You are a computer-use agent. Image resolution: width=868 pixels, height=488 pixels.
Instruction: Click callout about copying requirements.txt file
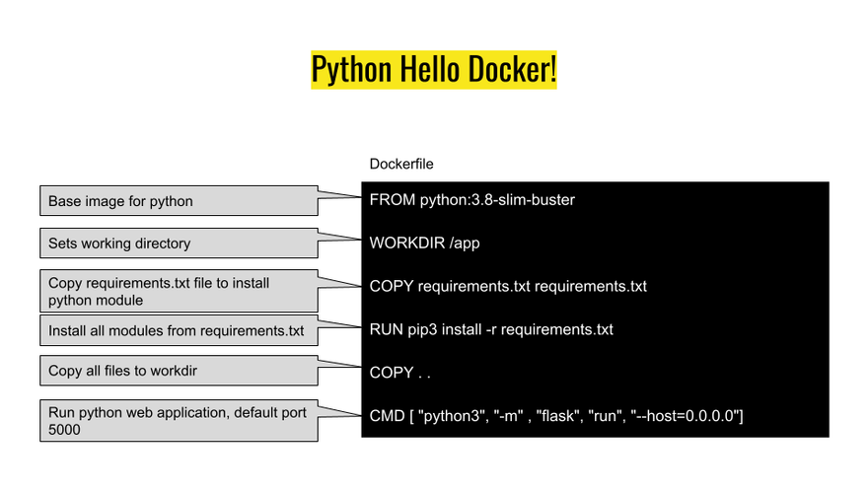tap(179, 291)
